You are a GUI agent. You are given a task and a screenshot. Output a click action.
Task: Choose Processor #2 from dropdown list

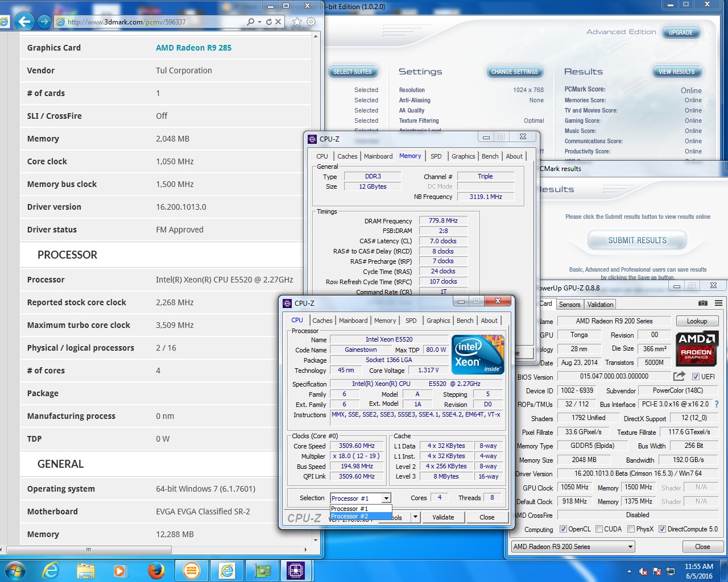pos(361,516)
